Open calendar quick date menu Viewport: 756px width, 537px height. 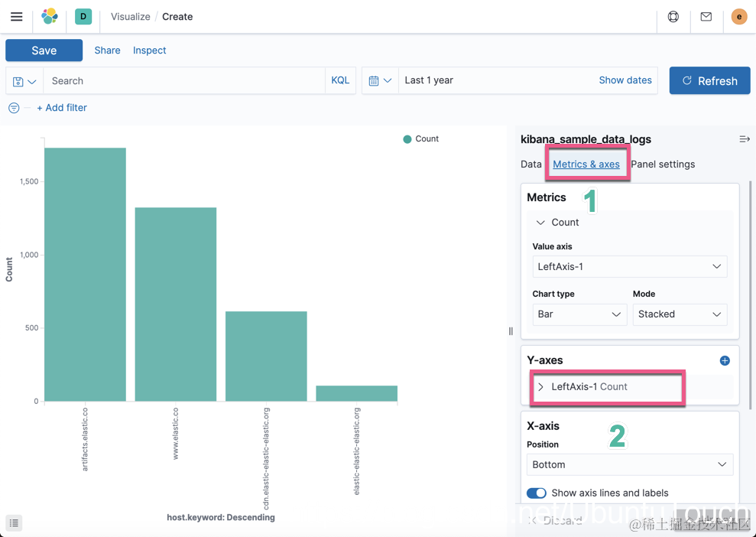tap(380, 80)
